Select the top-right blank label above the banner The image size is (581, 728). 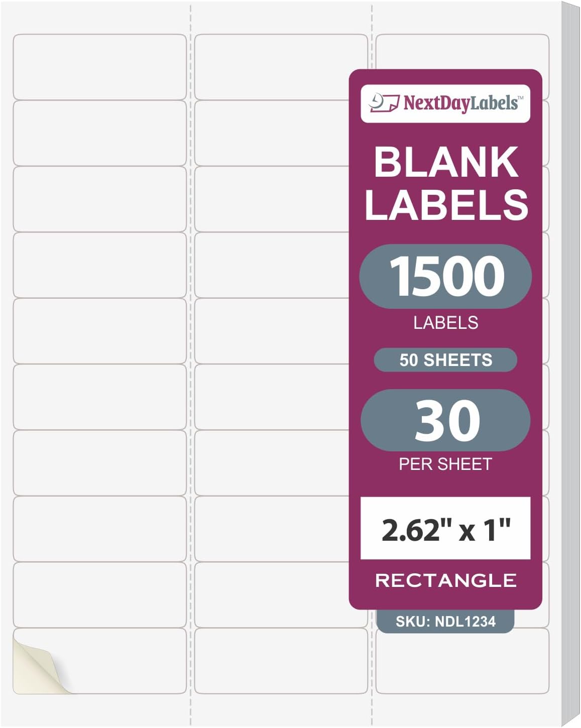(462, 51)
